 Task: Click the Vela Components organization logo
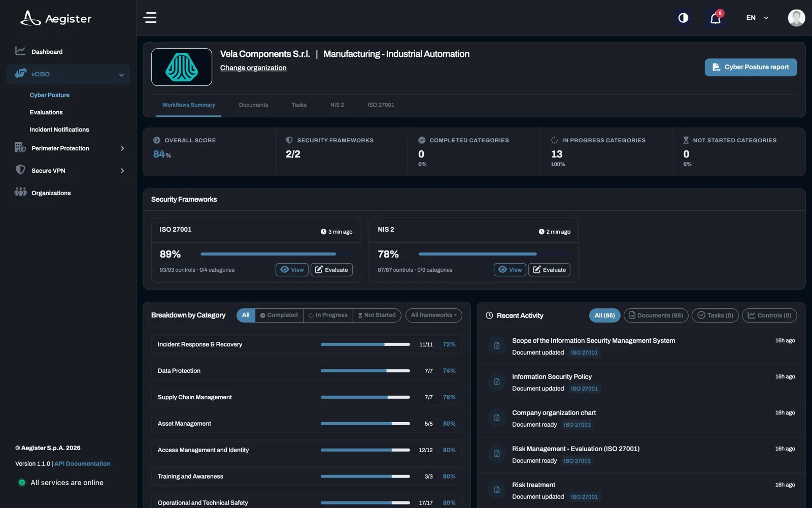182,67
